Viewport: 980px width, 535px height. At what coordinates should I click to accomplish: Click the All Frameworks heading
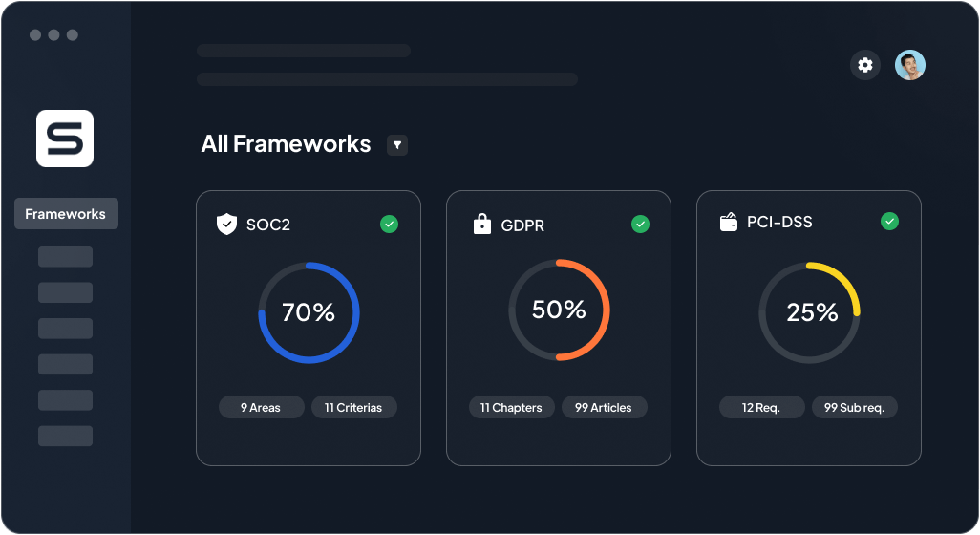(x=286, y=144)
